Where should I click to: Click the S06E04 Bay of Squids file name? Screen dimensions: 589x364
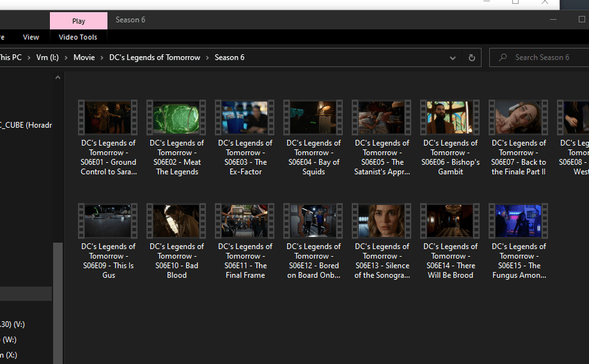313,157
